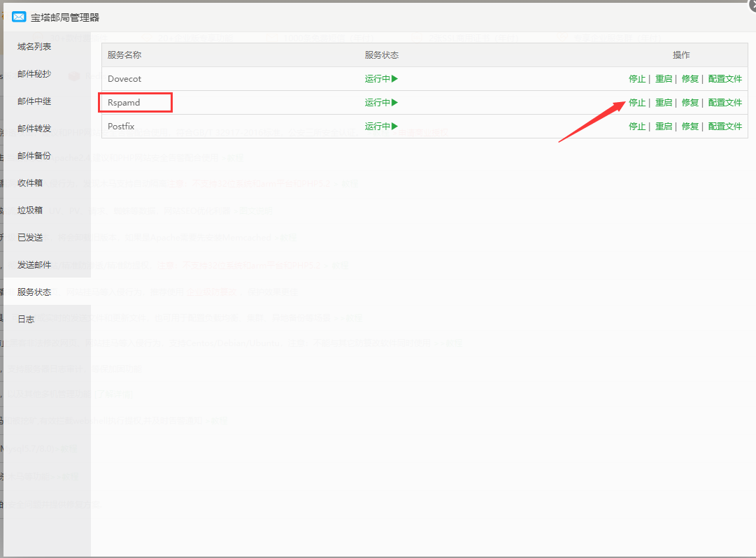Click Postfix 运行中 status indicator
Screen dimensions: 756x558
click(381, 127)
